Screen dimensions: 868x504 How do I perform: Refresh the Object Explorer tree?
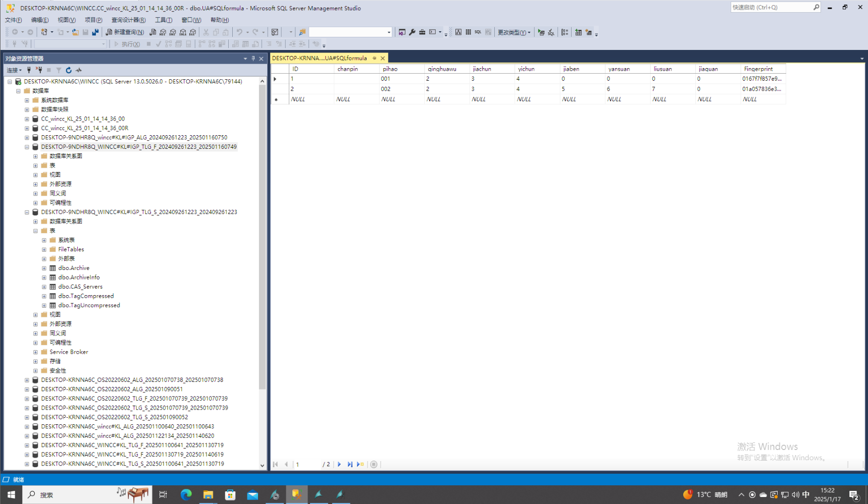tap(69, 70)
